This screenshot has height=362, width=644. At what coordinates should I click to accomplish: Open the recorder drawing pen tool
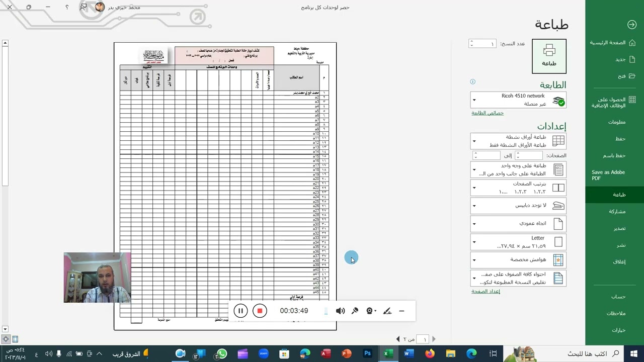pos(387,311)
